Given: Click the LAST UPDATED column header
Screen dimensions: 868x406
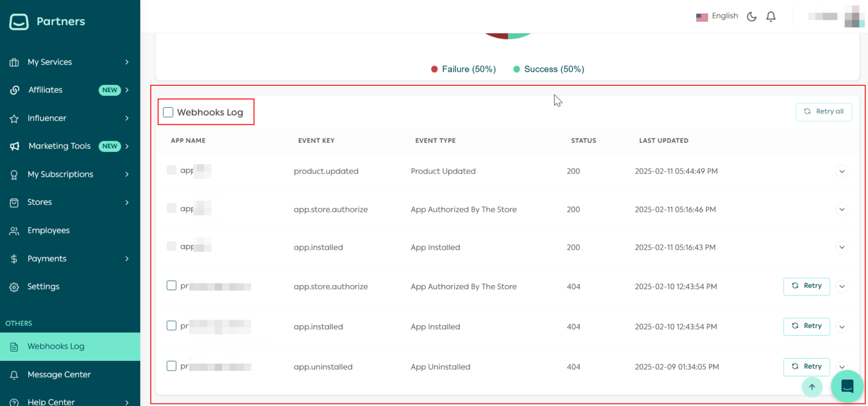Looking at the screenshot, I should 663,141.
